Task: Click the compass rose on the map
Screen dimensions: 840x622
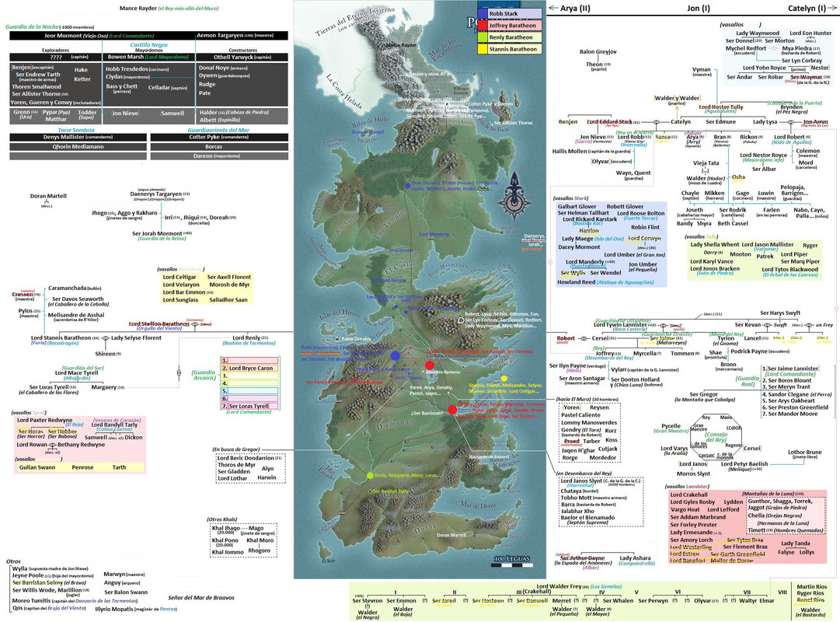Action: [514, 196]
